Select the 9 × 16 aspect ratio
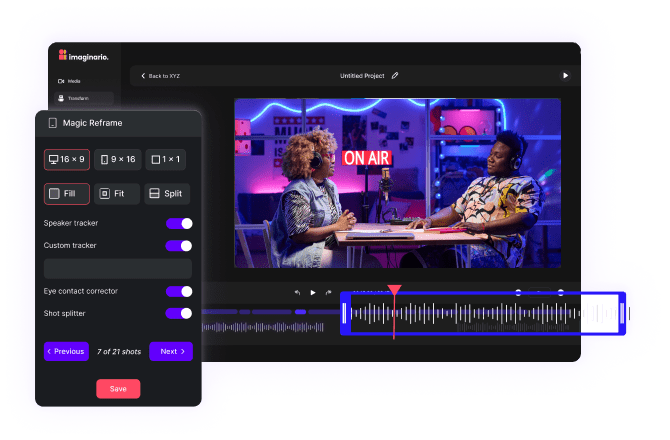The image size is (670, 440). click(x=118, y=159)
